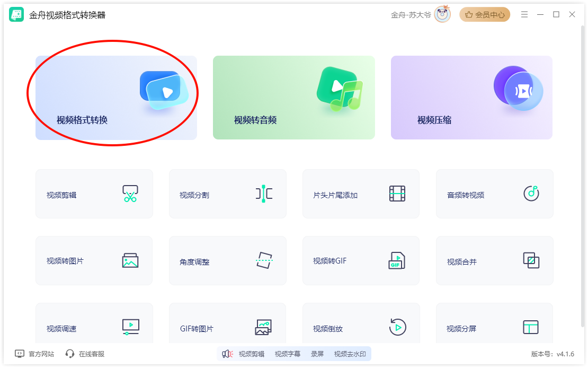Click the panda user avatar
The width and height of the screenshot is (588, 368).
click(x=442, y=14)
